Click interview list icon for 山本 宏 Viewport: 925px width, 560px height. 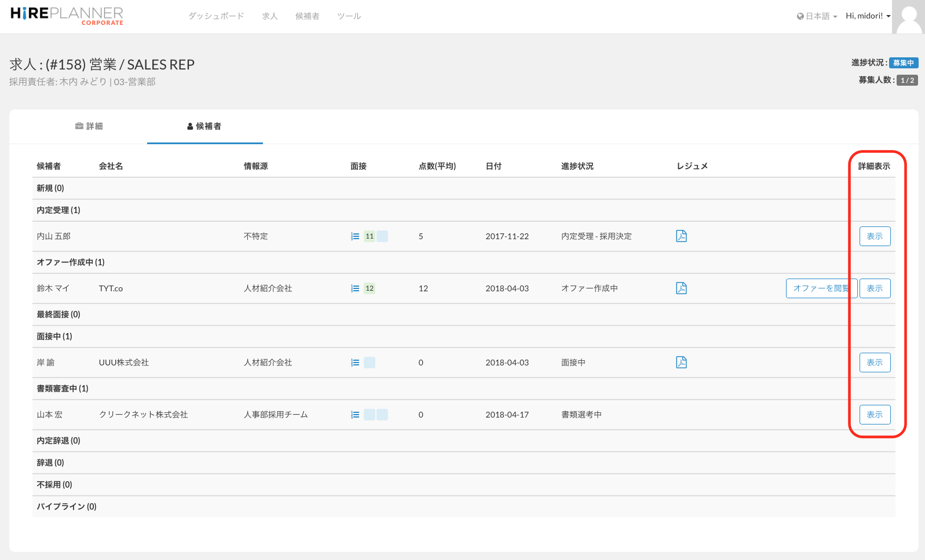(355, 415)
